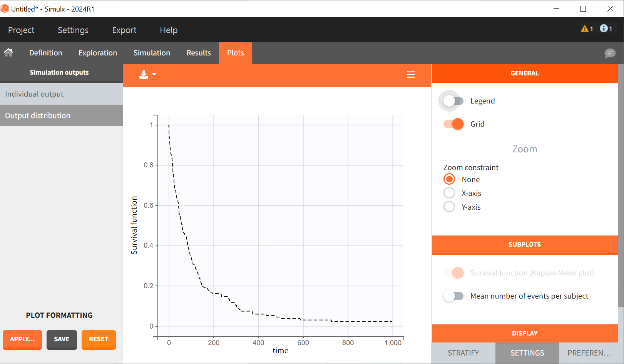The height and width of the screenshot is (364, 624).
Task: Click the info notification icon
Action: [604, 28]
